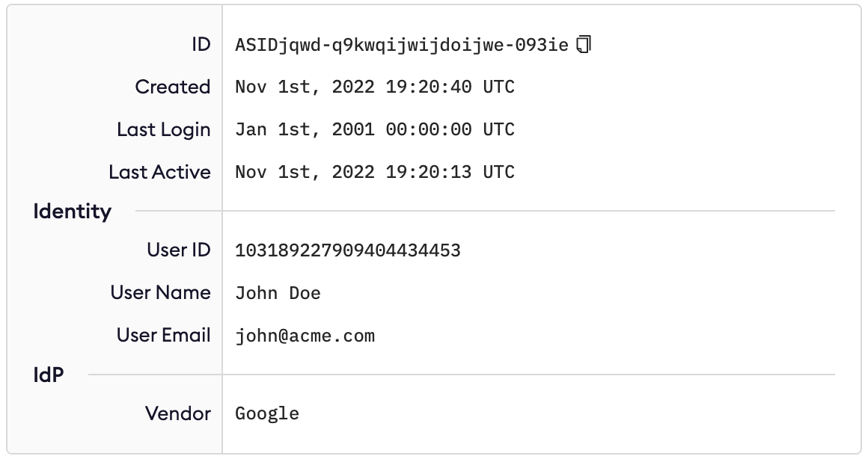Click the Last Login timestamp

coord(375,130)
